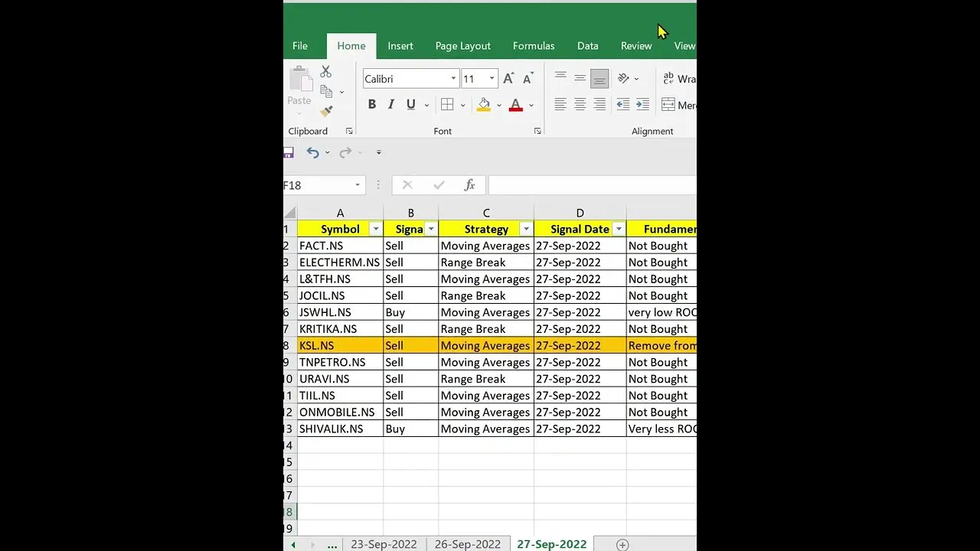Viewport: 980px width, 551px height.
Task: Customize Quick Access Toolbar dropdown
Action: pyautogui.click(x=378, y=152)
